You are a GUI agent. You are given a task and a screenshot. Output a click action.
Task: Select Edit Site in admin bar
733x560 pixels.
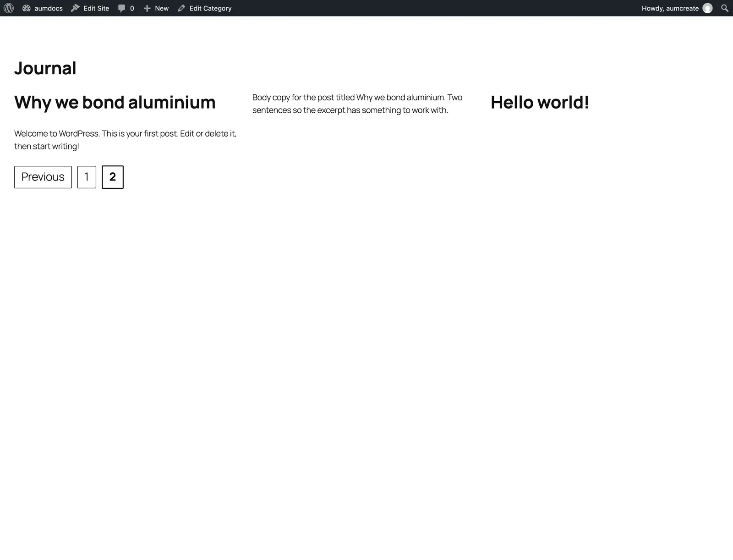(x=90, y=8)
